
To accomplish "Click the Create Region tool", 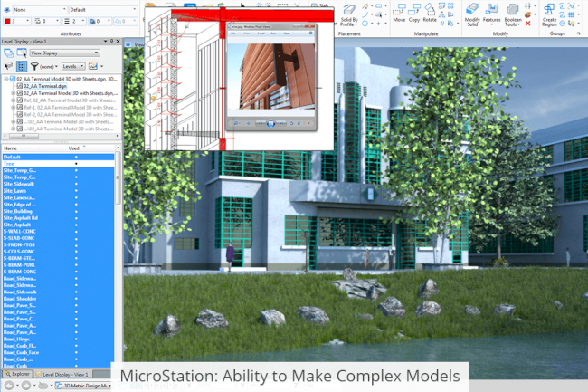I will 549,15.
